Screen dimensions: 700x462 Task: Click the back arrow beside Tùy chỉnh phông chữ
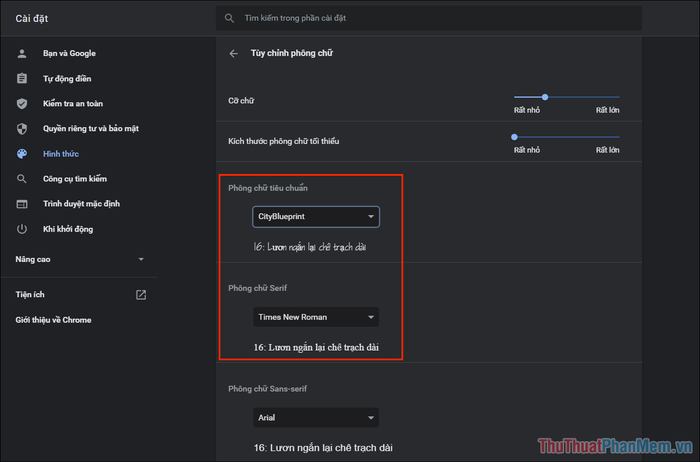pyautogui.click(x=233, y=54)
